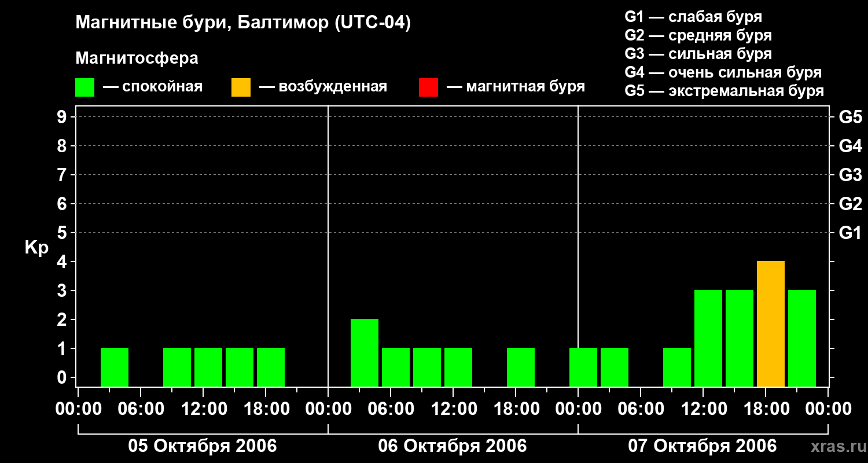Click the 'G4 — очень сильная буря' description line
868x463 pixels.
coord(723,72)
